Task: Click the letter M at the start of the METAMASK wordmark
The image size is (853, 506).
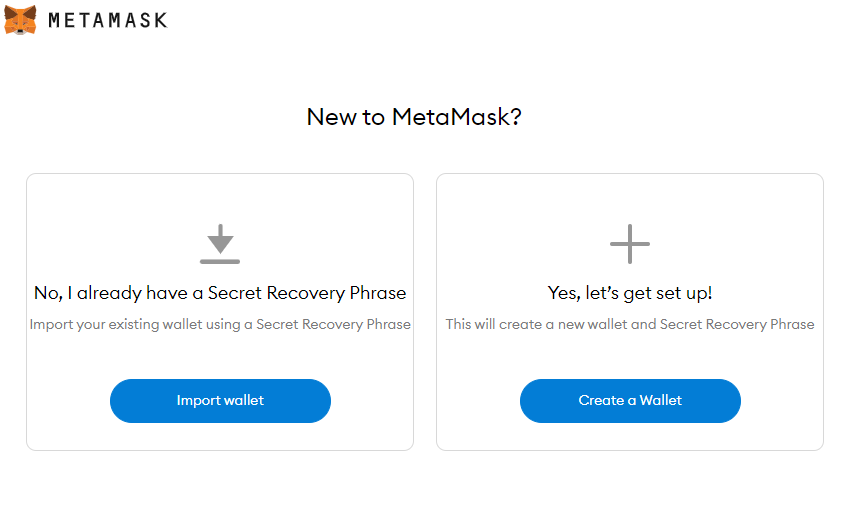Action: (x=54, y=21)
